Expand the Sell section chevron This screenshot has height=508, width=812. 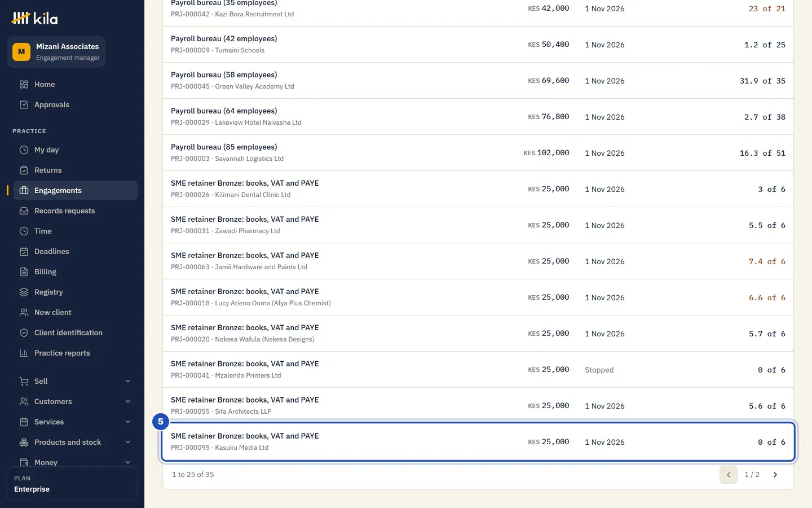[x=128, y=382]
